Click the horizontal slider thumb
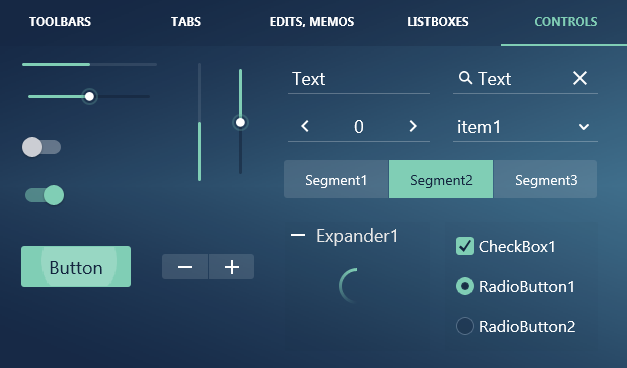Viewport: 627px width, 368px height. pos(89,96)
